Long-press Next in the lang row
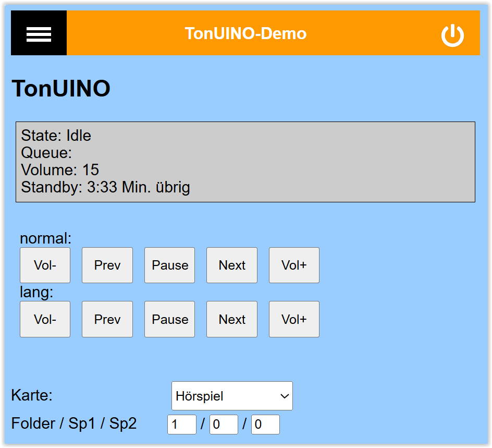The image size is (492, 448). [x=232, y=319]
